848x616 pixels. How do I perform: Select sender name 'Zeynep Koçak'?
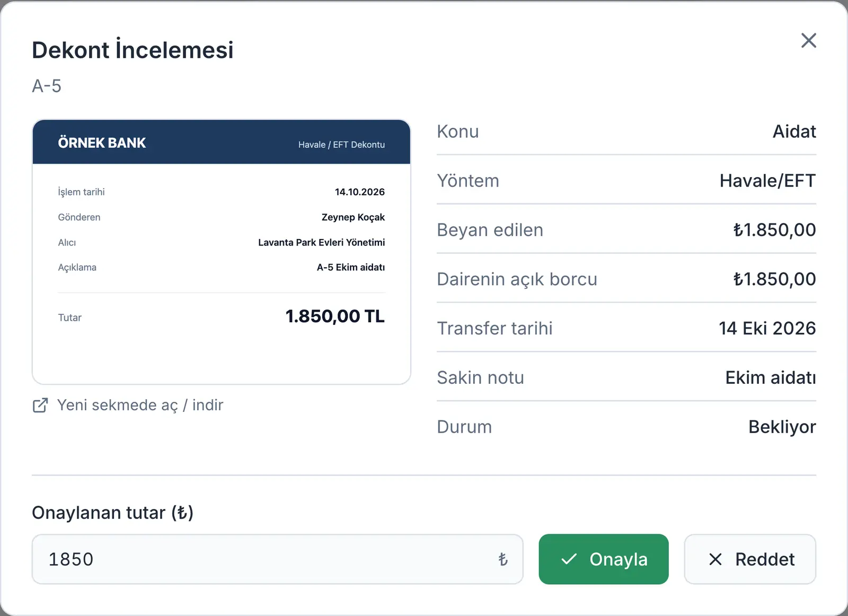pyautogui.click(x=353, y=217)
